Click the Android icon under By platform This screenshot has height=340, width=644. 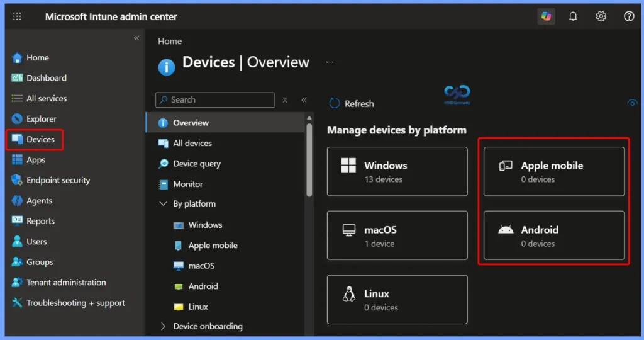coord(178,286)
